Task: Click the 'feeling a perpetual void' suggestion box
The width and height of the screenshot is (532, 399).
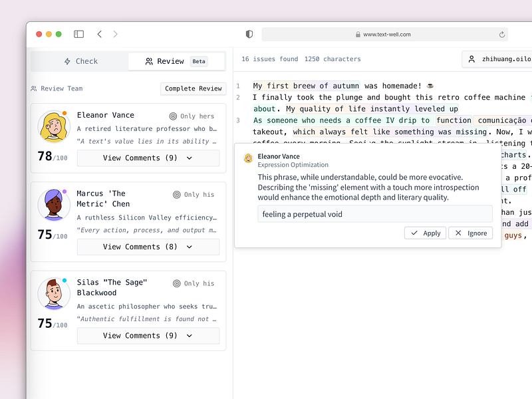Action: coord(375,214)
